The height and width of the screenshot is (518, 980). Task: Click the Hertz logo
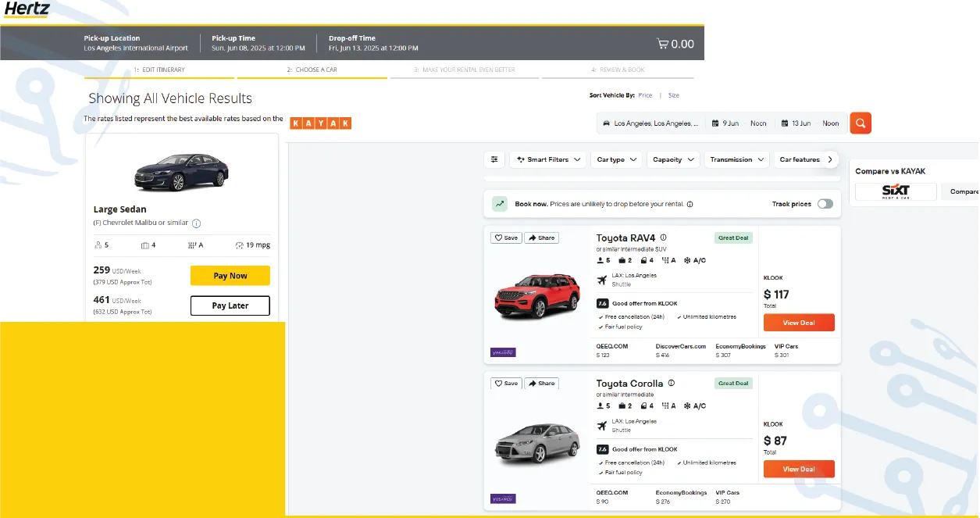(26, 10)
